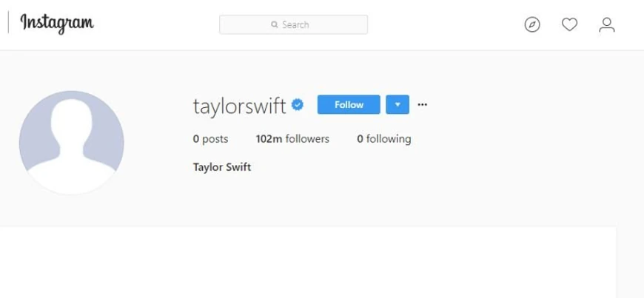Image resolution: width=644 pixels, height=298 pixels.
Task: Click the word followers beside 102m
Action: [x=307, y=139]
